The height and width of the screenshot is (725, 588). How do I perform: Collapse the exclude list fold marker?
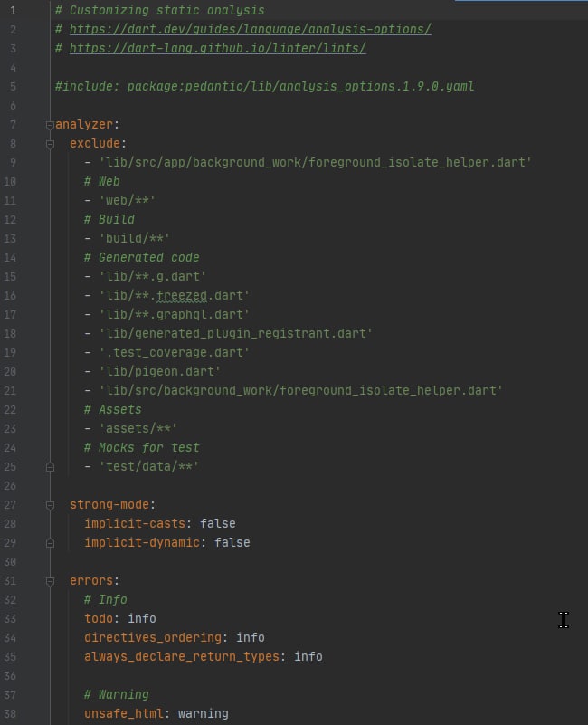[50, 144]
